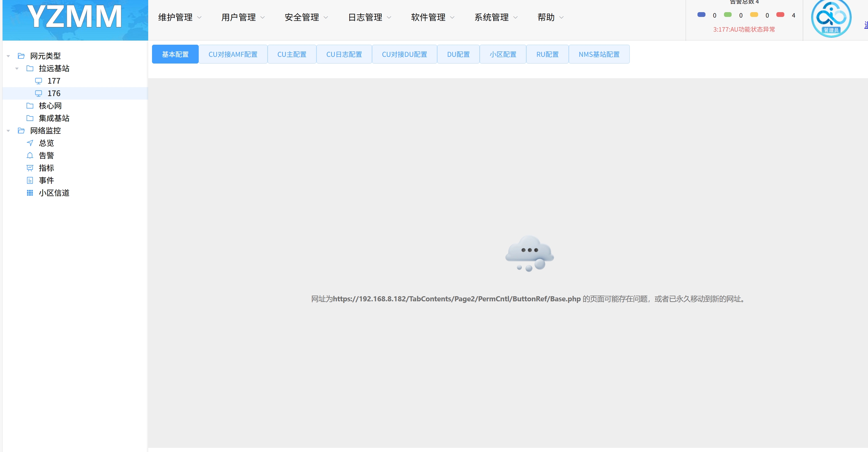Open the 小区信道 monitoring page

(x=54, y=193)
